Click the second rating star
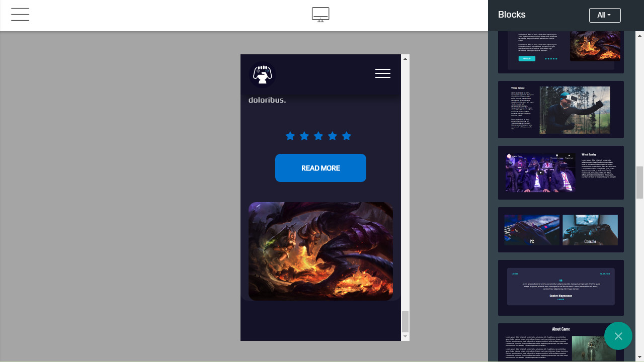 [x=304, y=136]
